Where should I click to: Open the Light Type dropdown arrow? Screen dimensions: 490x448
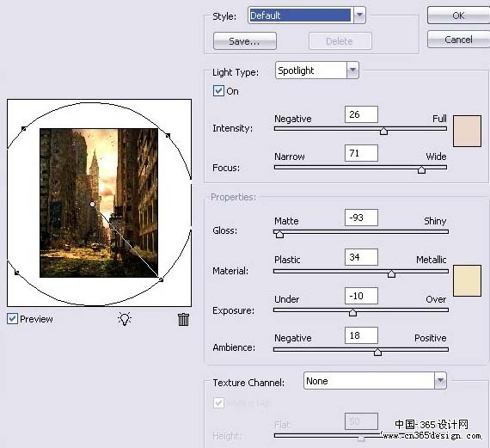click(x=352, y=71)
